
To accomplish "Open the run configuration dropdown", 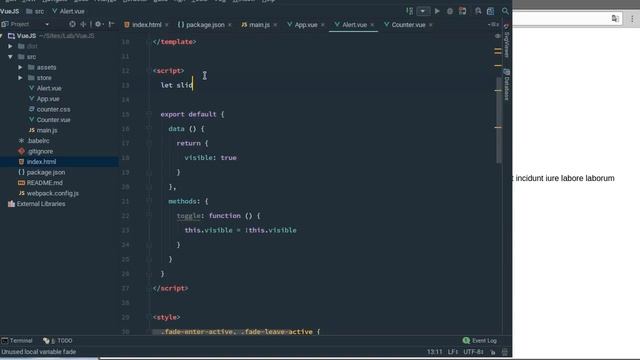I will pyautogui.click(x=423, y=11).
